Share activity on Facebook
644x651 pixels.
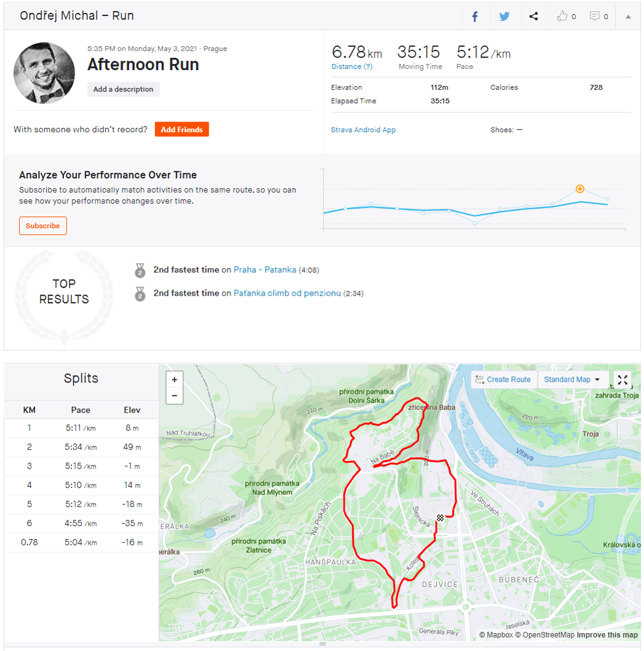474,17
